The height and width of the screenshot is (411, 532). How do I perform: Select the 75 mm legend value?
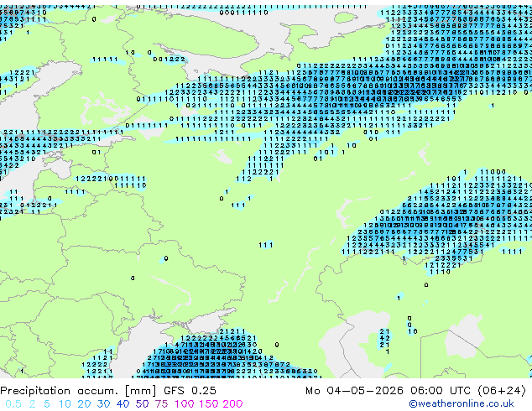[161, 404]
